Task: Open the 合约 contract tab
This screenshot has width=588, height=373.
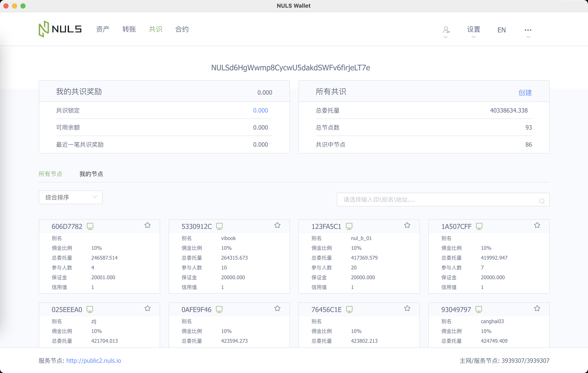Action: [x=182, y=29]
